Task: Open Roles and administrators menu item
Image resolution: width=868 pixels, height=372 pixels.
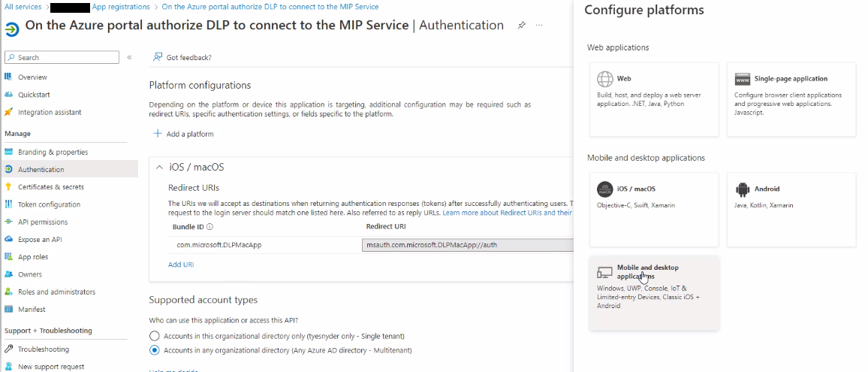Action: click(56, 292)
